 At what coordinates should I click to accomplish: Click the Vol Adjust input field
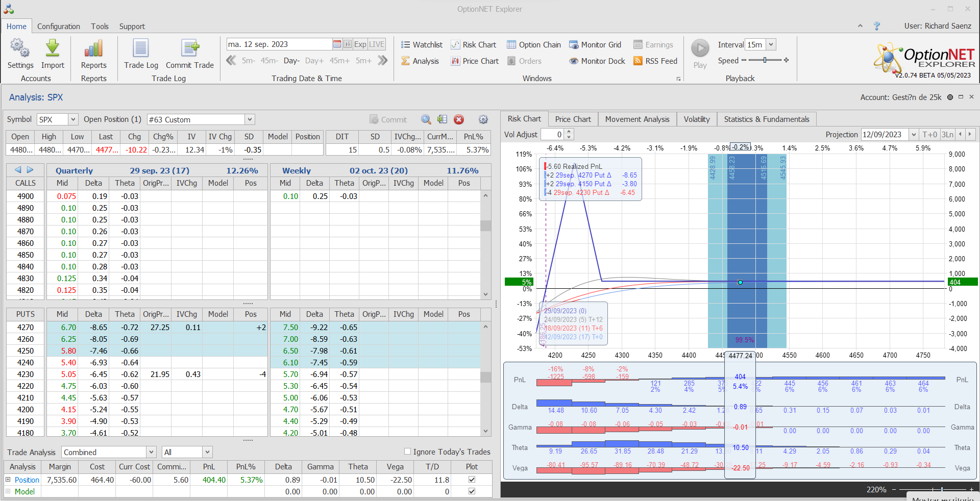pyautogui.click(x=552, y=135)
